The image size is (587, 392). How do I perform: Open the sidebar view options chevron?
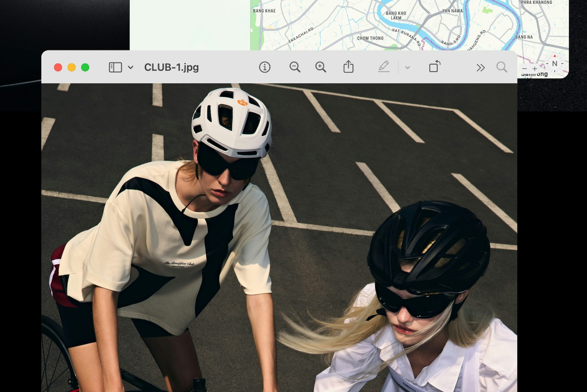coord(131,68)
